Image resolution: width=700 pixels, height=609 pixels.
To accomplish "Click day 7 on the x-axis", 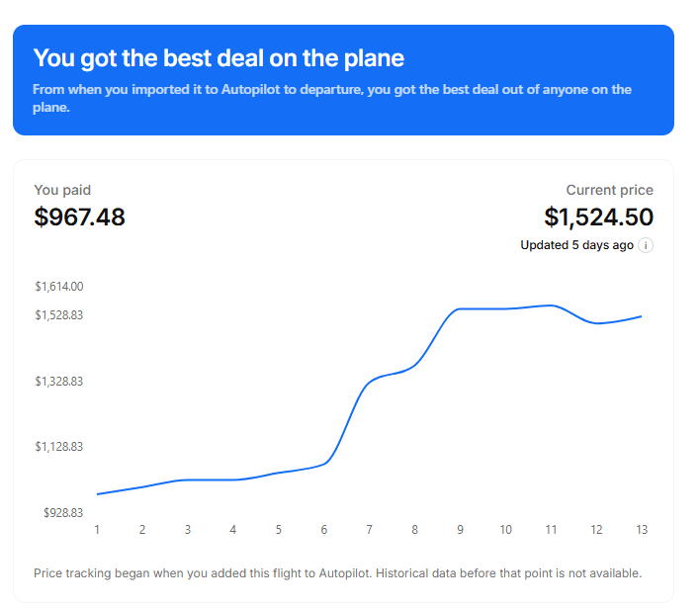I will (369, 530).
